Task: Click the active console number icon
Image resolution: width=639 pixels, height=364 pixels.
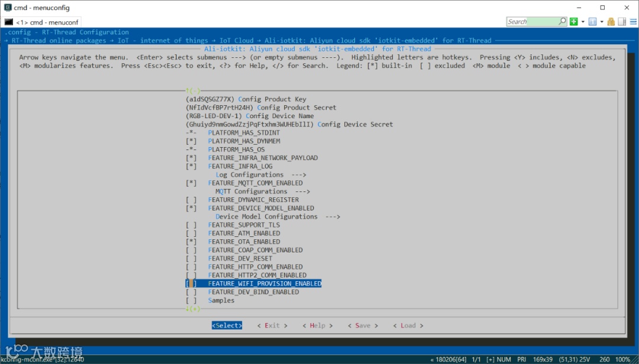Action: (x=592, y=22)
